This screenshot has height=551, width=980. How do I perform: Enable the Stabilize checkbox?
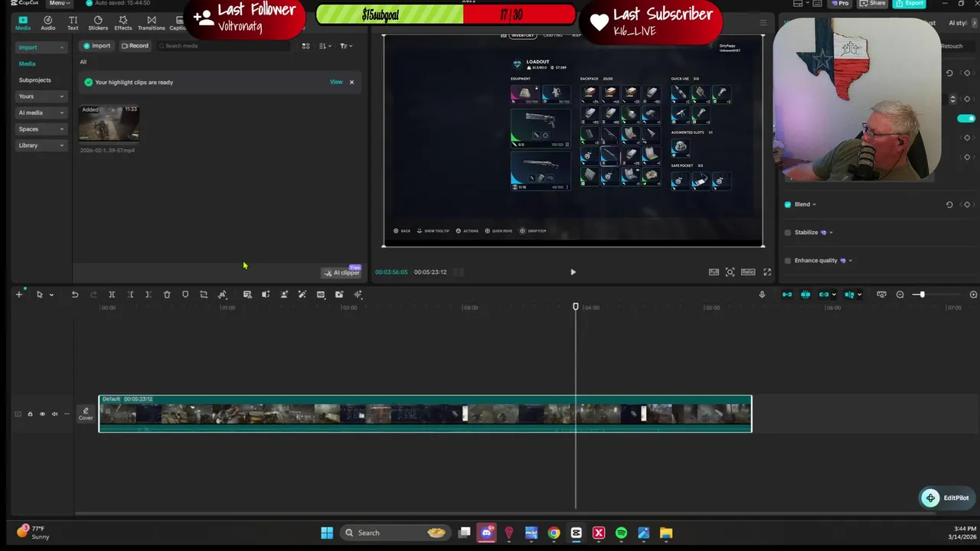[788, 233]
